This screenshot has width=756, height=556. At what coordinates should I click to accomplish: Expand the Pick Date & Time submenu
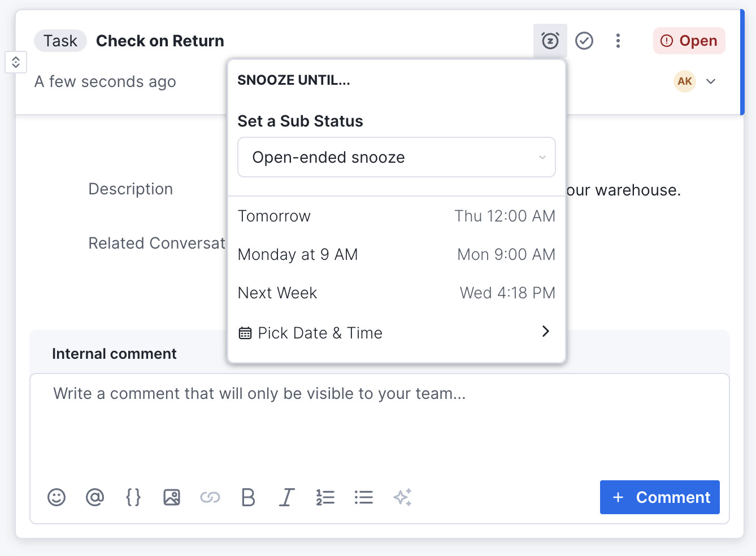click(x=396, y=333)
